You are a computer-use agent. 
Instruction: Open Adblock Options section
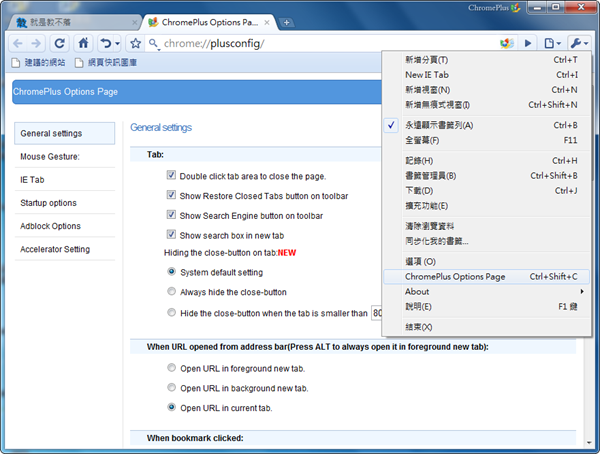tap(64, 226)
